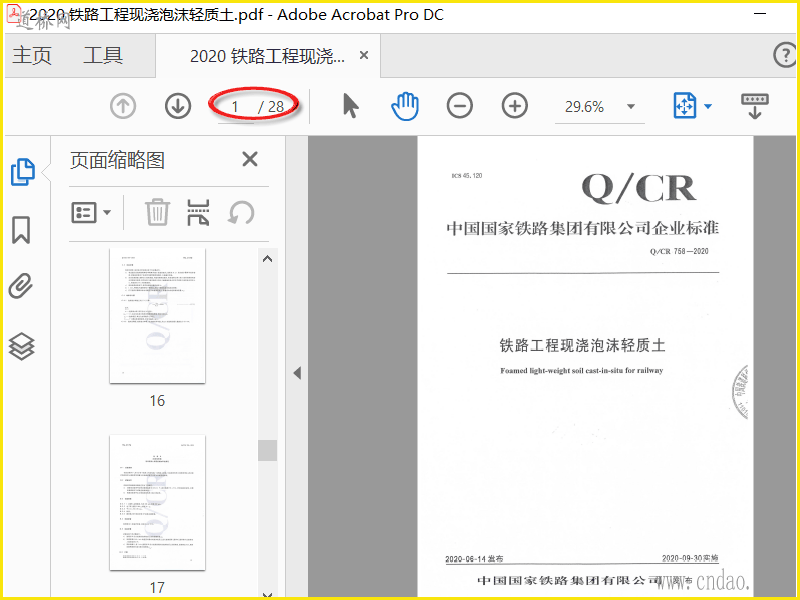Close the 页面缩略图 panel

point(250,159)
